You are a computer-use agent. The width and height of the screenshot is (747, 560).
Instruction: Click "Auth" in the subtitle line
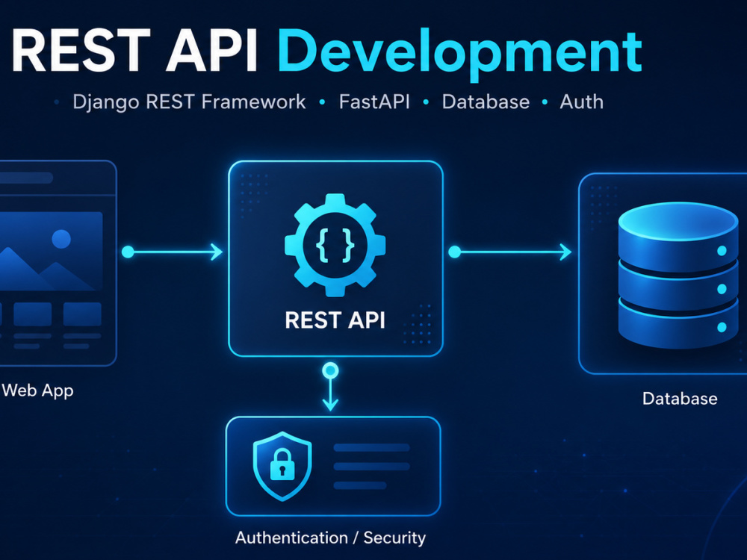[x=582, y=102]
